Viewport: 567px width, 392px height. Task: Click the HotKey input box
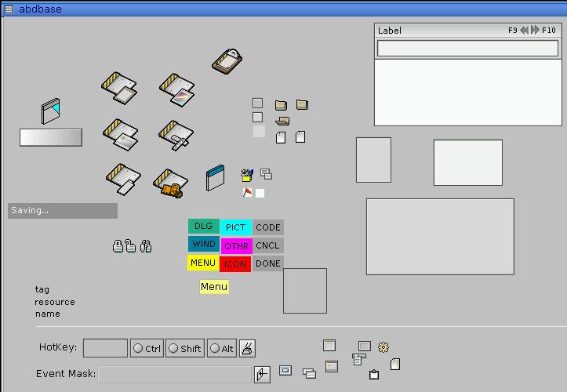click(105, 348)
